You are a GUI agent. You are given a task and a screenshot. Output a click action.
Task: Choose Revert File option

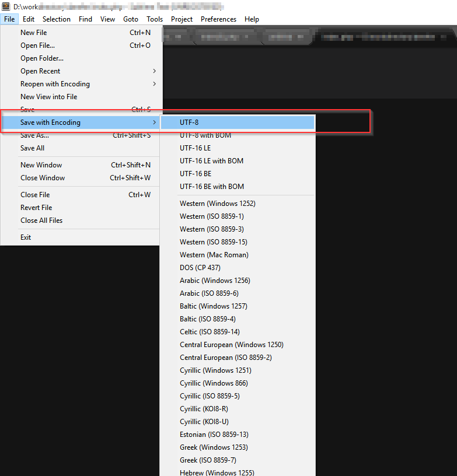coord(36,208)
